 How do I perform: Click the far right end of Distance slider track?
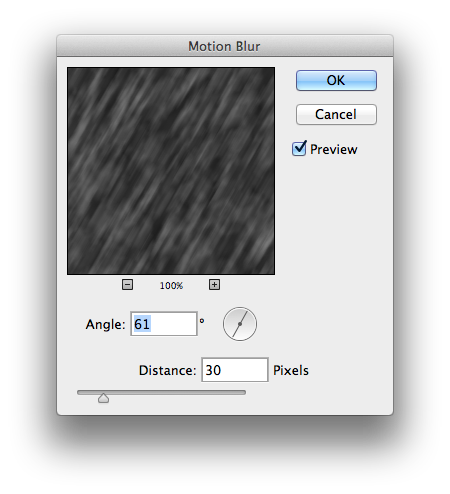(x=244, y=393)
